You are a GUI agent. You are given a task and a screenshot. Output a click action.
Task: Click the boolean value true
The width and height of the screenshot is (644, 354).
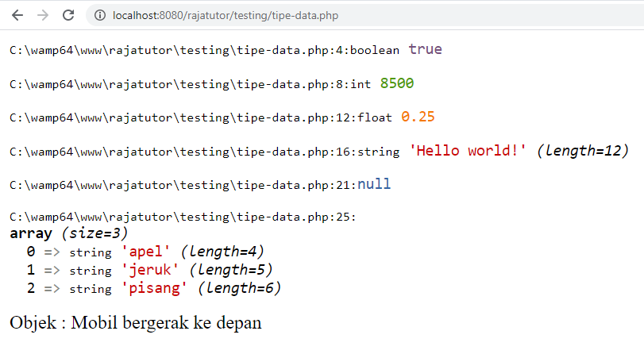pyautogui.click(x=425, y=49)
